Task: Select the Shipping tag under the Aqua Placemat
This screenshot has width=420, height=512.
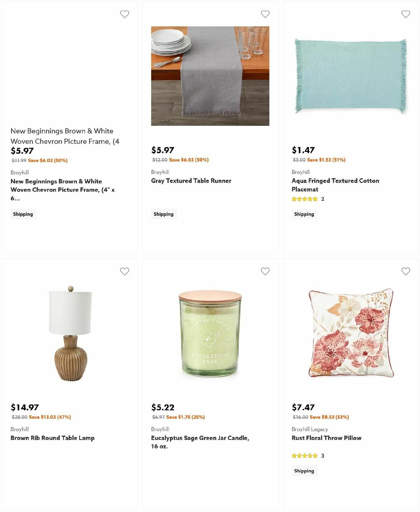Action: [x=304, y=214]
